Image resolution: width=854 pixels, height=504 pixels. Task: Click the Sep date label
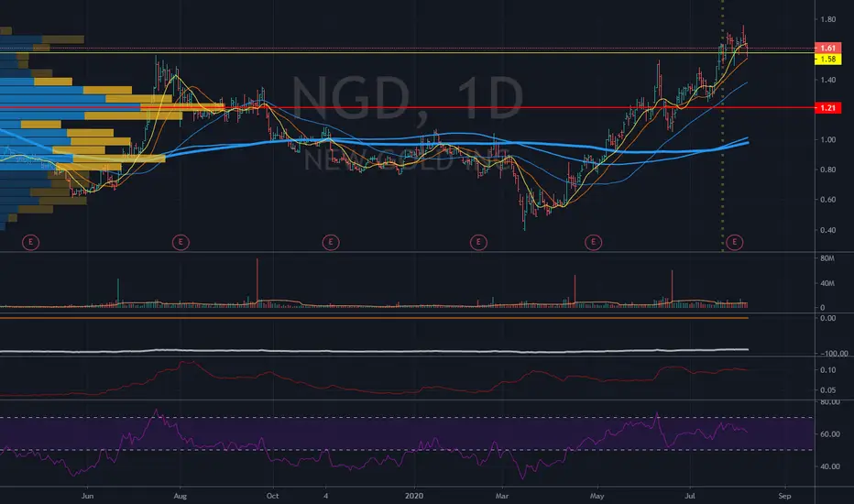point(784,496)
